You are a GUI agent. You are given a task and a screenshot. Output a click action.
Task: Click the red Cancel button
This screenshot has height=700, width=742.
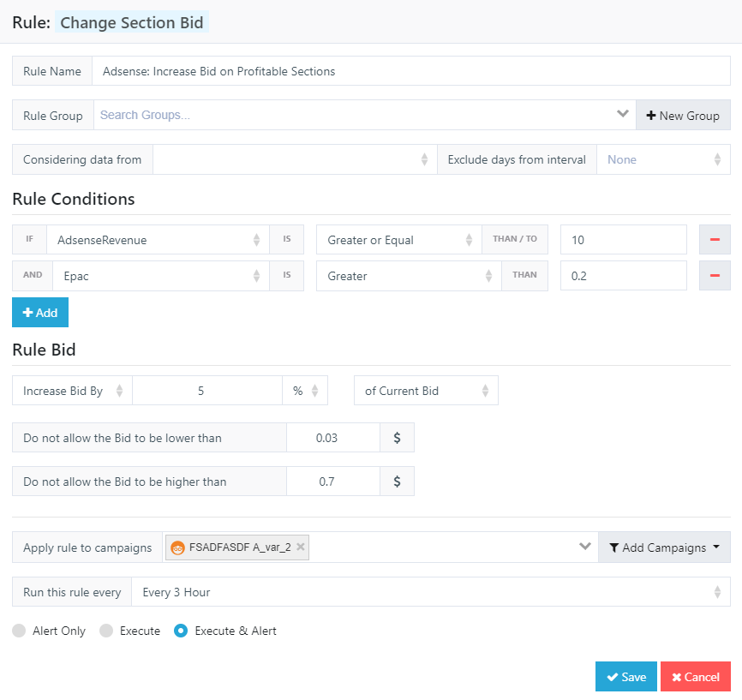(x=695, y=676)
